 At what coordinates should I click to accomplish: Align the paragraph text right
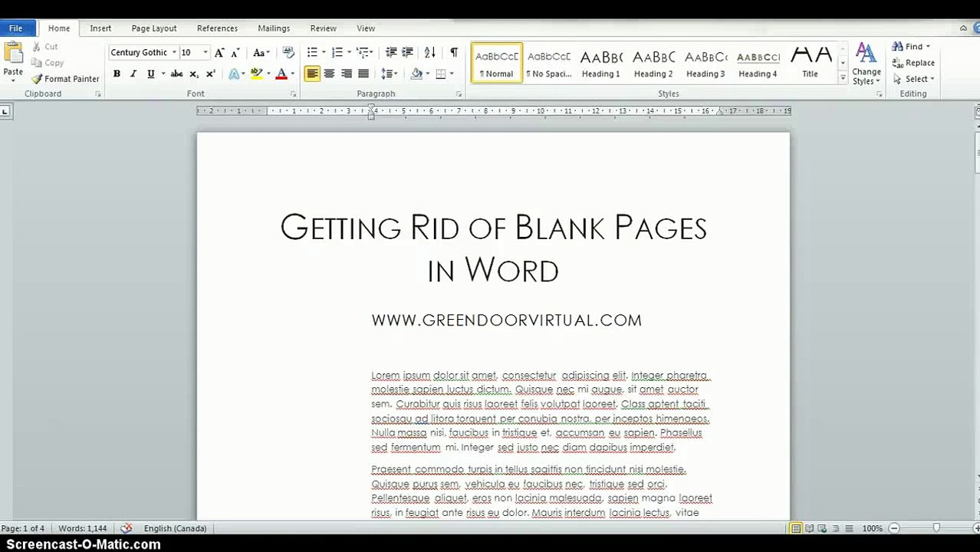pos(347,74)
